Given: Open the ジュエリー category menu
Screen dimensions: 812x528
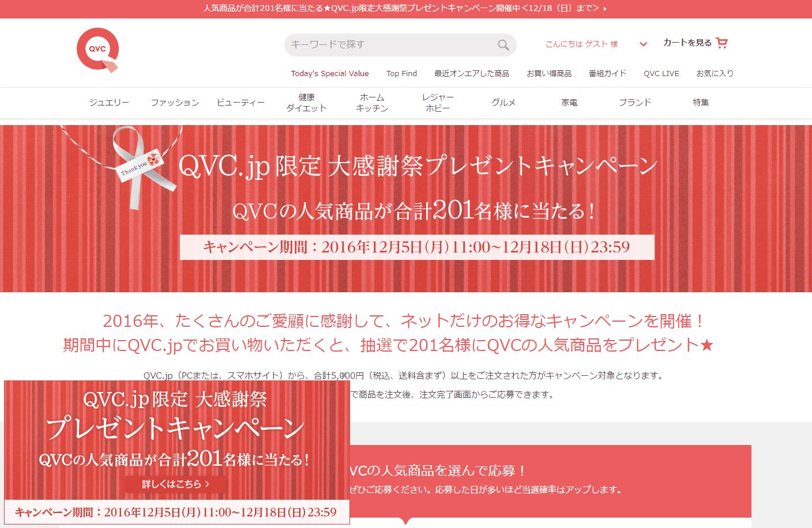Looking at the screenshot, I should (x=109, y=103).
